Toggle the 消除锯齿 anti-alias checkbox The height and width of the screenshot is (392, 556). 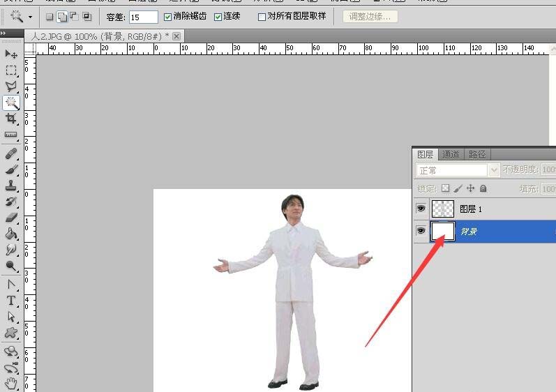click(x=167, y=17)
